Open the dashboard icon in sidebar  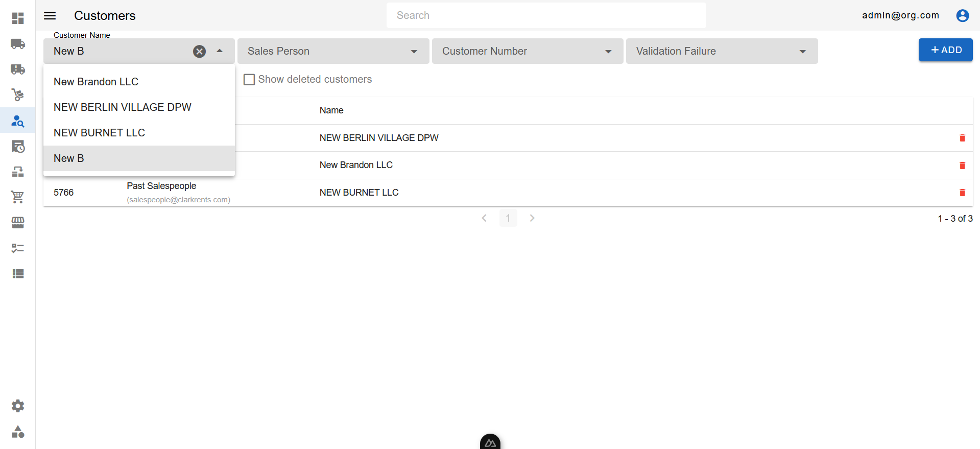[18, 18]
